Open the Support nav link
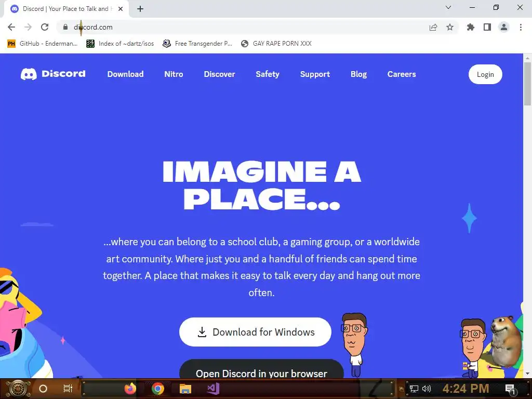Image resolution: width=532 pixels, height=399 pixels. coord(315,74)
